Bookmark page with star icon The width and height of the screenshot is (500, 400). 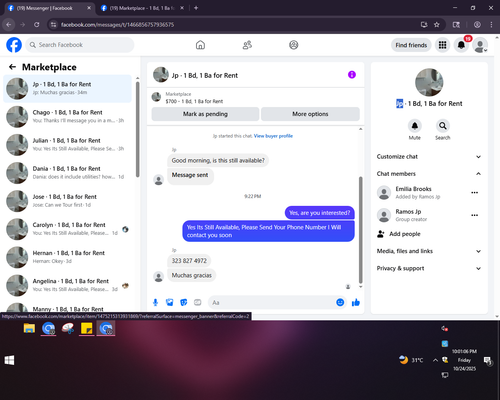(x=437, y=25)
